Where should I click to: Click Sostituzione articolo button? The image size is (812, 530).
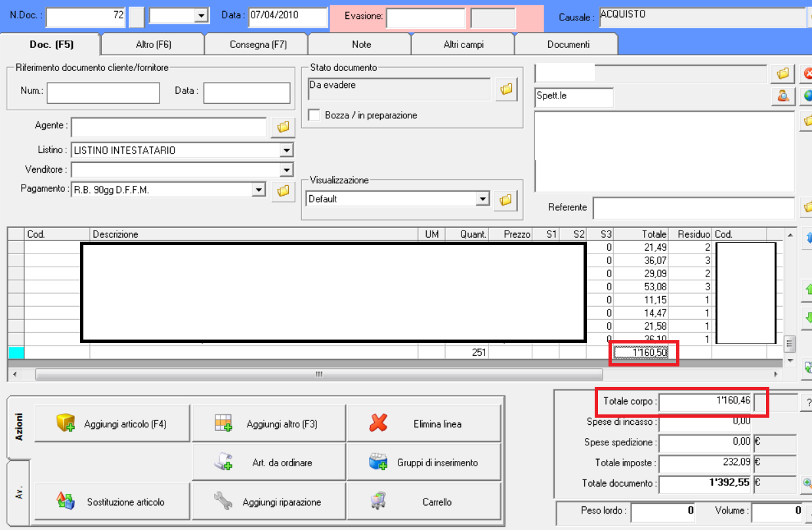click(x=112, y=501)
